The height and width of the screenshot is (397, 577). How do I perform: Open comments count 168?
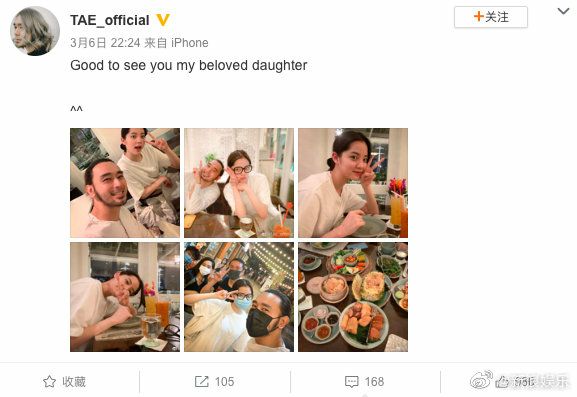click(374, 382)
